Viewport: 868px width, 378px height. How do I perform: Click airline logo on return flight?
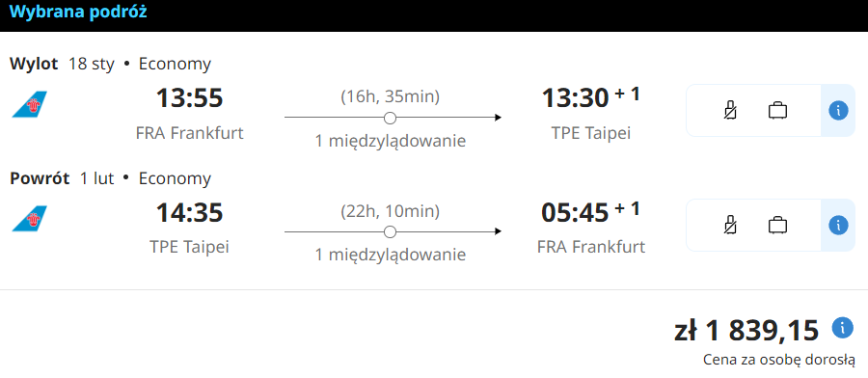pos(29,219)
